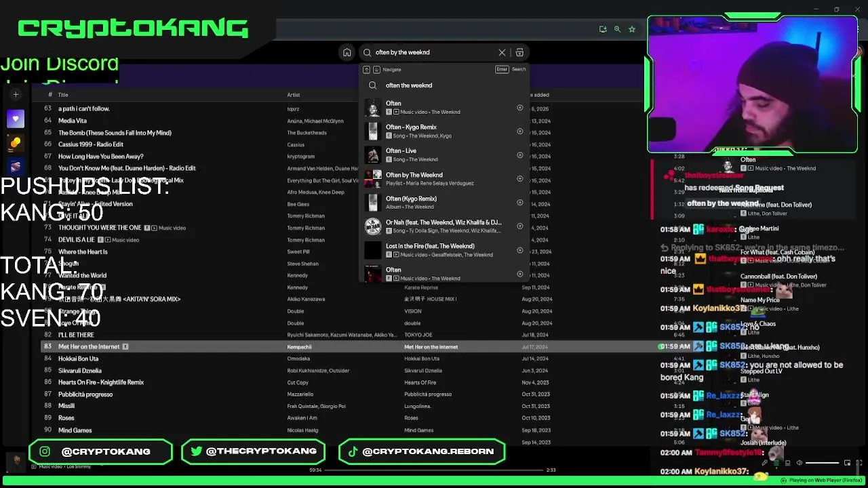Add 'Often by The Weeknd' playlist via plus

(x=520, y=179)
